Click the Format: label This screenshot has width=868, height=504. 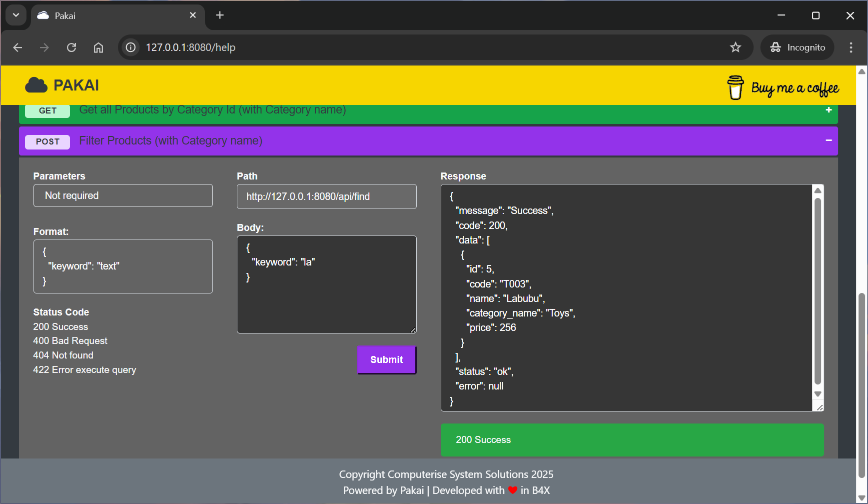50,231
